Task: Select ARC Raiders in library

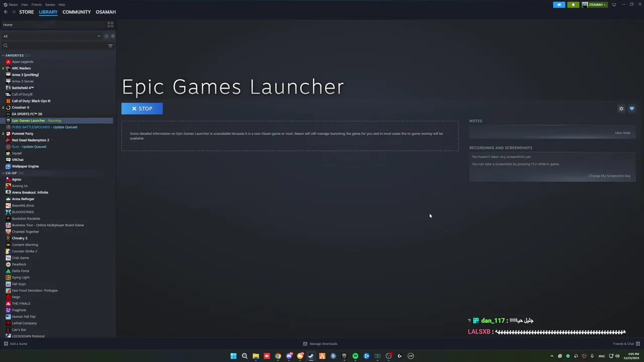Action: 21,68
